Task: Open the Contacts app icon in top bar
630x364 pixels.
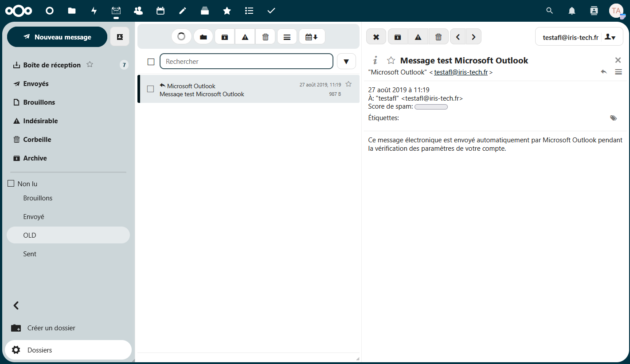Action: pos(138,11)
